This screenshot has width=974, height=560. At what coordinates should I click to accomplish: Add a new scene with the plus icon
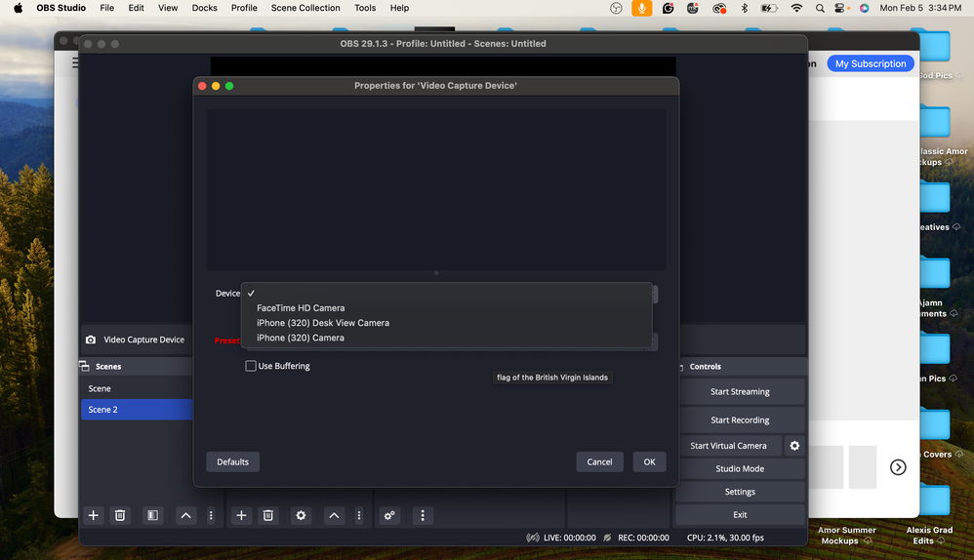tap(93, 515)
